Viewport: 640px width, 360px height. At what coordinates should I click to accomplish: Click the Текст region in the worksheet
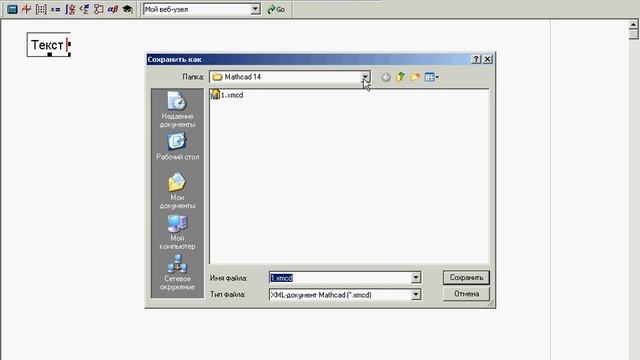click(x=49, y=44)
